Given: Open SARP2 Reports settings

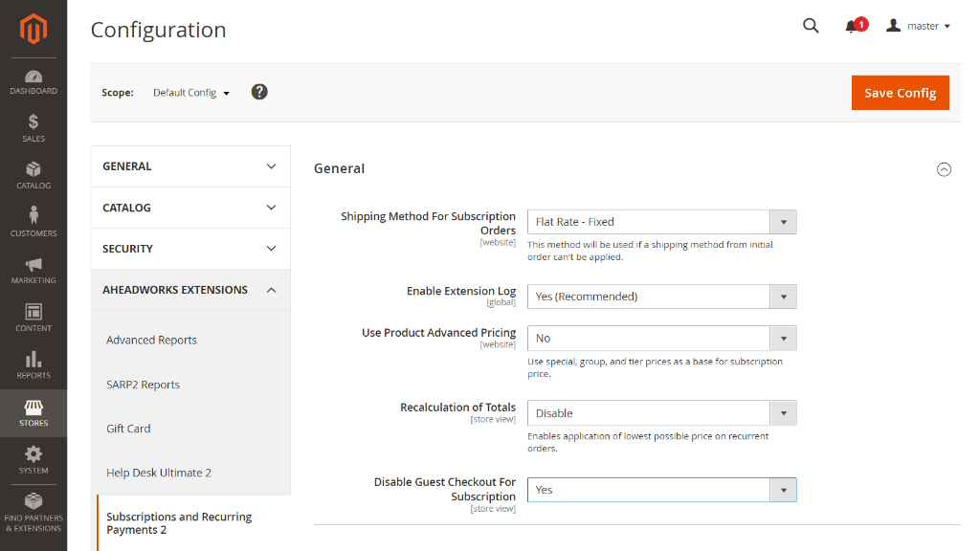Looking at the screenshot, I should pyautogui.click(x=143, y=385).
